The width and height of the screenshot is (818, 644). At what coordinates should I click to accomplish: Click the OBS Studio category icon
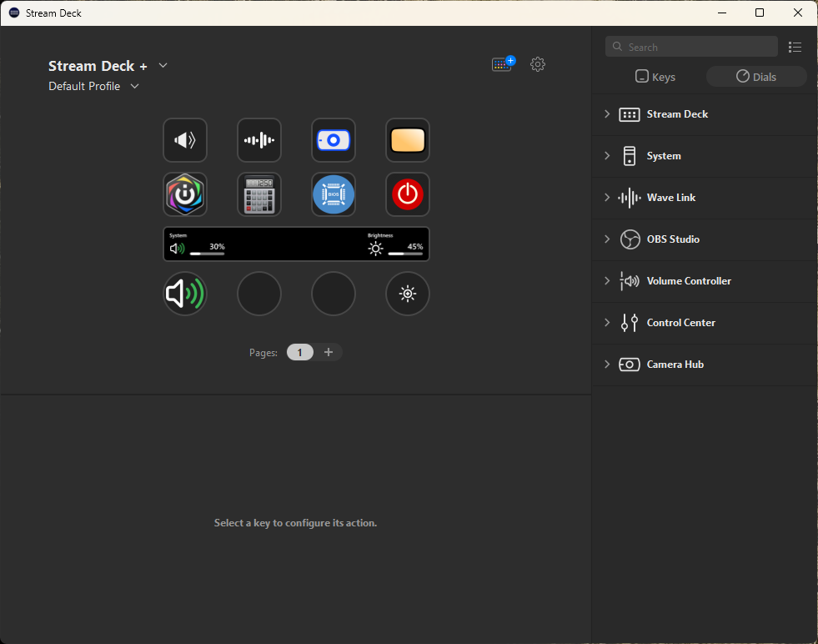coord(630,239)
